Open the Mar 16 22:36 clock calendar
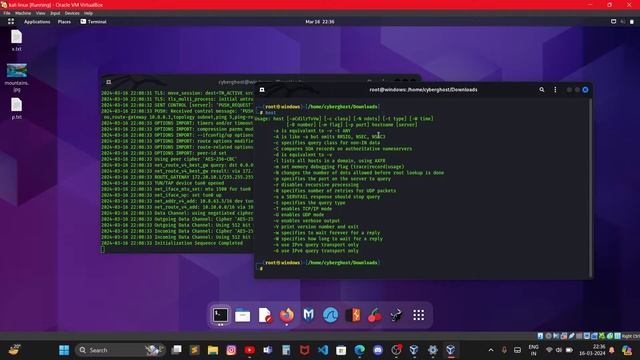The image size is (640, 360). (320, 22)
